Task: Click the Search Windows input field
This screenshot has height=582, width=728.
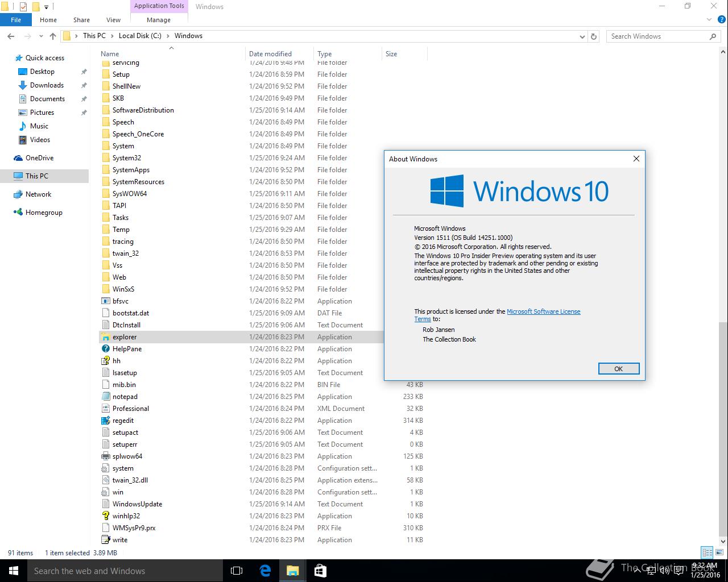Action: click(x=657, y=36)
